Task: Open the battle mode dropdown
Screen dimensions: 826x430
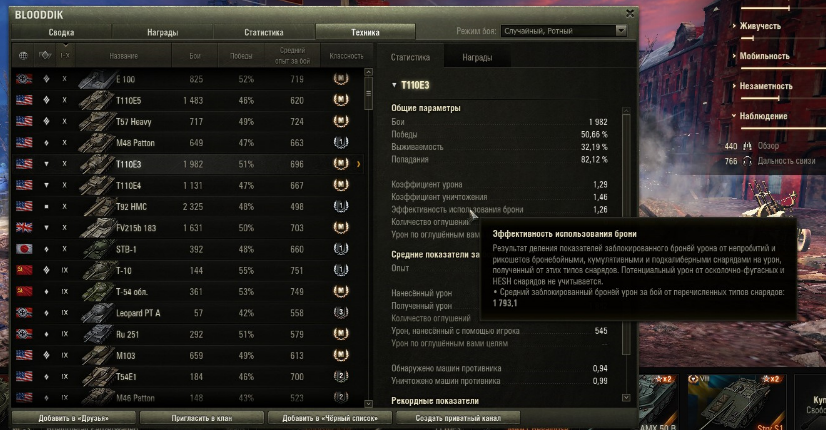Action: 564,31
